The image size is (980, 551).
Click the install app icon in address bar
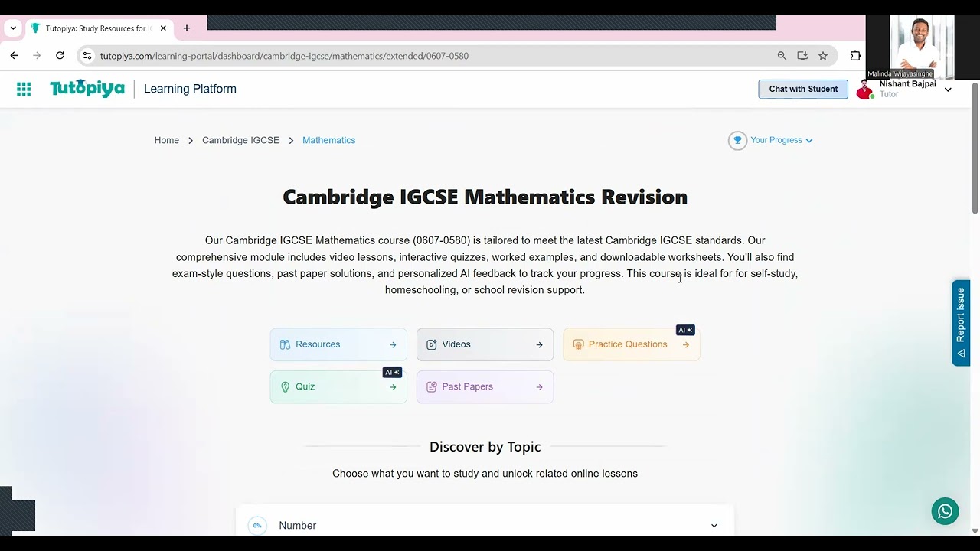(x=802, y=56)
